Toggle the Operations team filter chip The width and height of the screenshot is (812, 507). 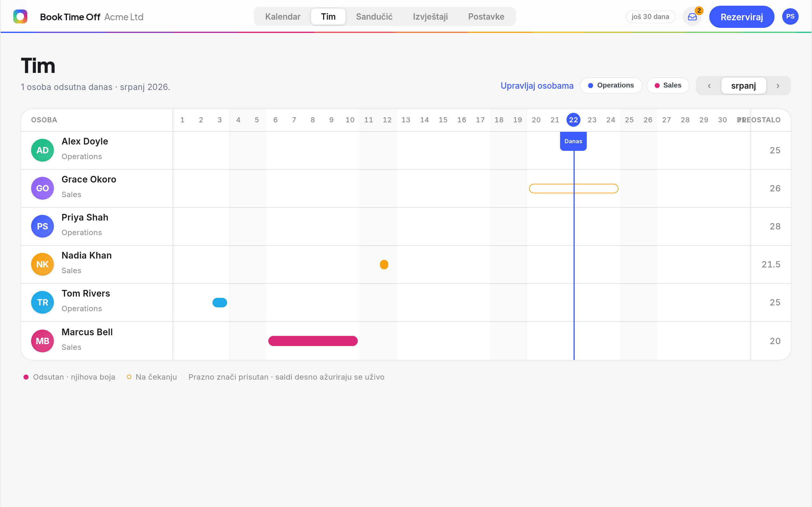coord(611,86)
